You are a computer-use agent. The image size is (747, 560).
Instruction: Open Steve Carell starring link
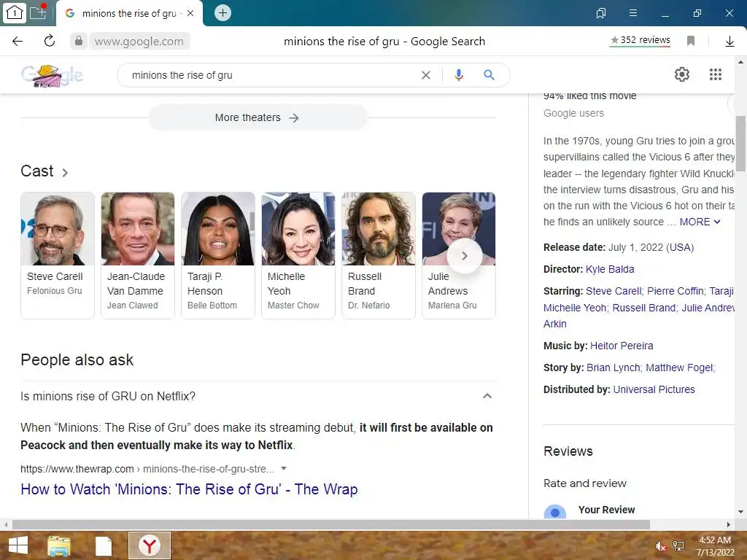614,291
